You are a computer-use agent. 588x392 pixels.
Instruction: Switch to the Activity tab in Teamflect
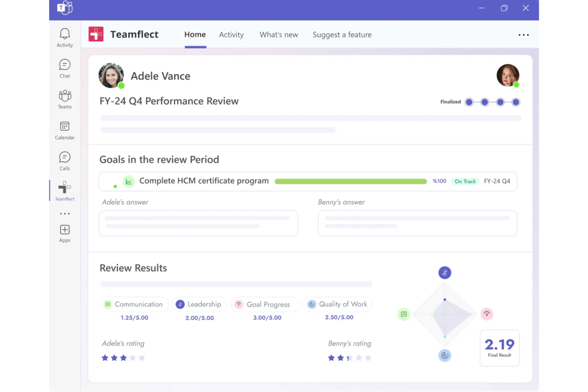[231, 35]
